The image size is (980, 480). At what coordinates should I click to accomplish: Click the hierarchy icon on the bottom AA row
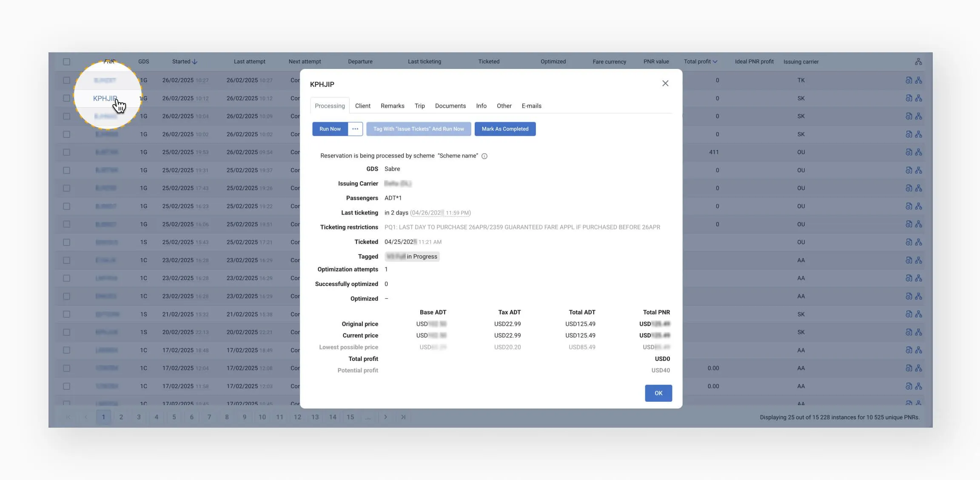point(919,403)
